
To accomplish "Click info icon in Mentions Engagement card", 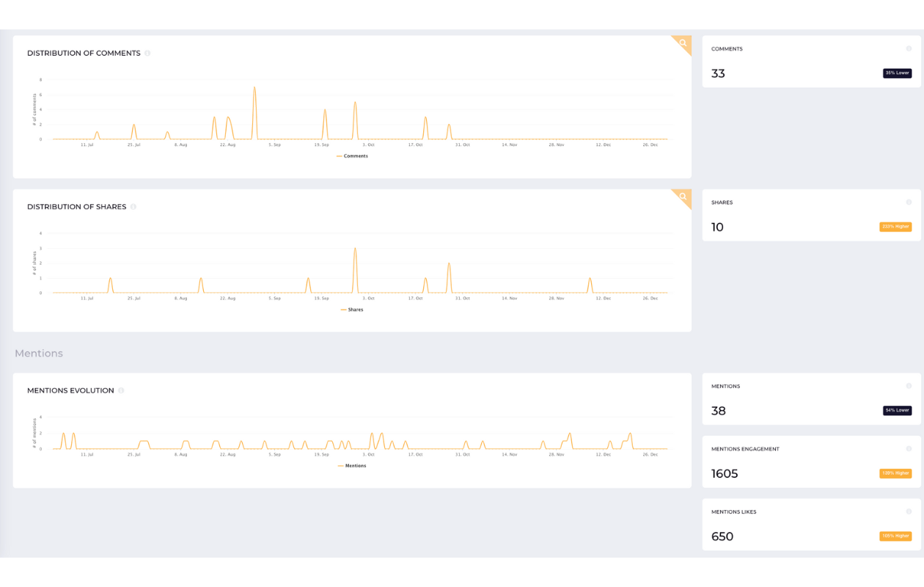I will tap(909, 448).
